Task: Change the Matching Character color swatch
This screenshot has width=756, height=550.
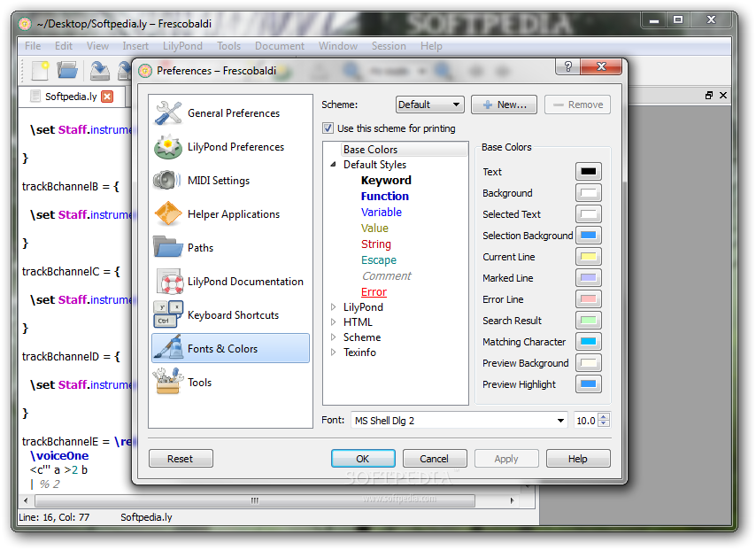Action: coord(588,342)
